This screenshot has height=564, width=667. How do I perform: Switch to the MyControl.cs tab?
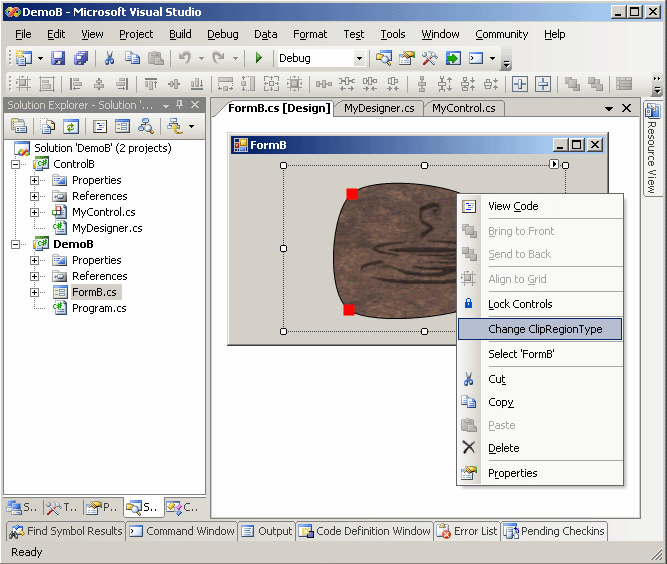tap(464, 108)
